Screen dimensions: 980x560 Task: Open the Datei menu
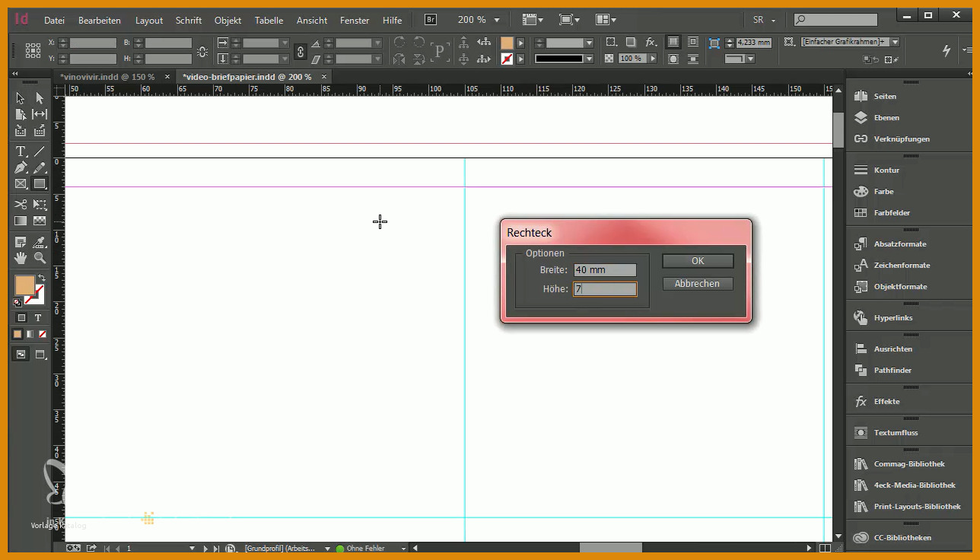pos(54,21)
